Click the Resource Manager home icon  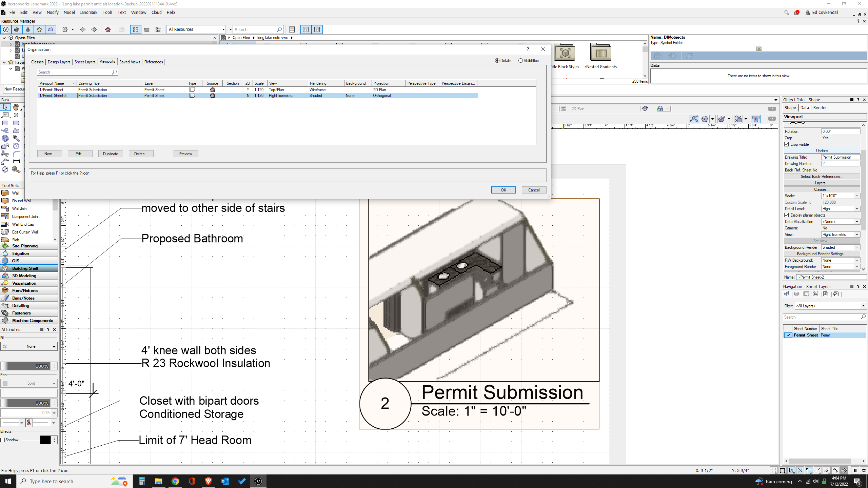tap(108, 29)
